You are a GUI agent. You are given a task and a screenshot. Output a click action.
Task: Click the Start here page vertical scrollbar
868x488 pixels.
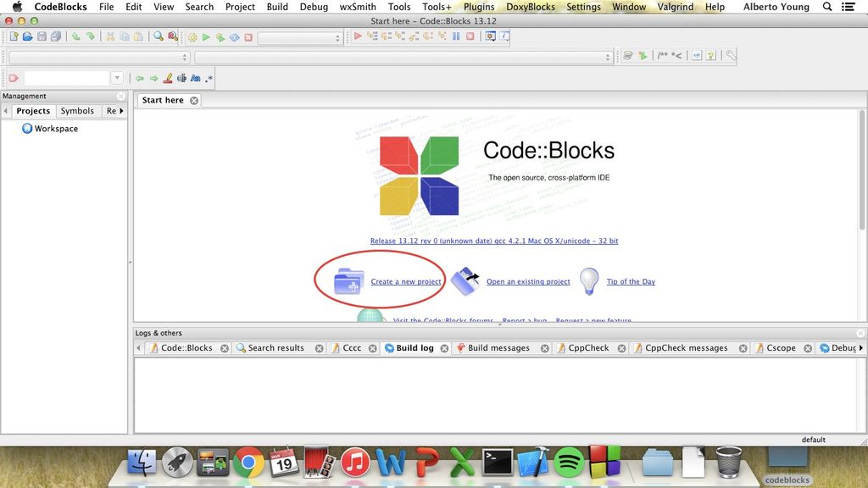tap(862, 169)
